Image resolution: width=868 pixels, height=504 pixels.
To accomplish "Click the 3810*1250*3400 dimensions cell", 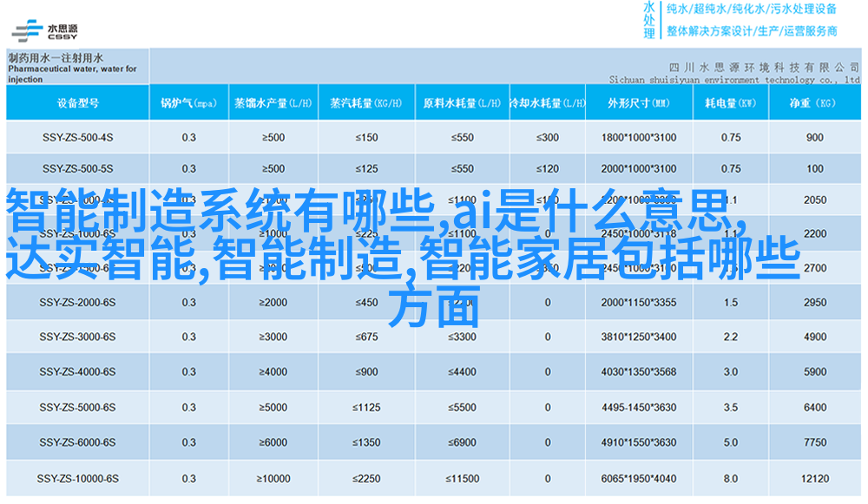I will pyautogui.click(x=639, y=337).
